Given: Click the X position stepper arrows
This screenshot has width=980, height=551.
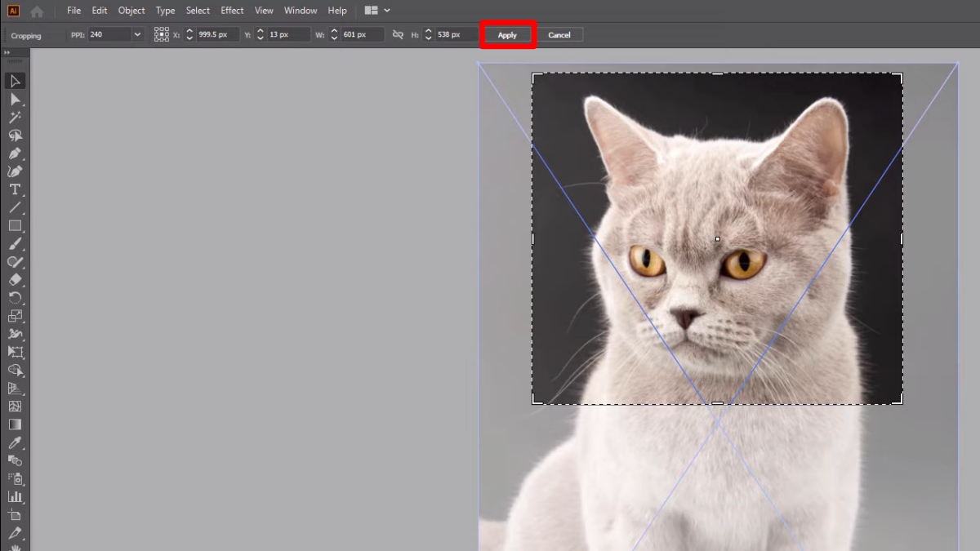Looking at the screenshot, I should pyautogui.click(x=189, y=34).
